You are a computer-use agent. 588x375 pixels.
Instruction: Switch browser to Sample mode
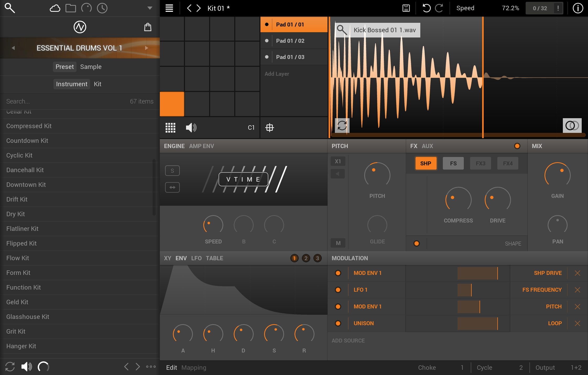pos(91,67)
